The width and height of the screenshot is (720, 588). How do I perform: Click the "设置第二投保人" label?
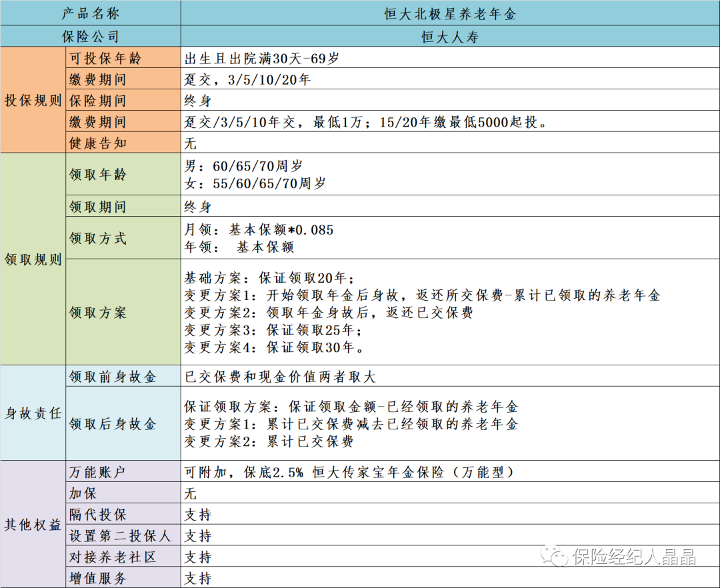tap(120, 535)
